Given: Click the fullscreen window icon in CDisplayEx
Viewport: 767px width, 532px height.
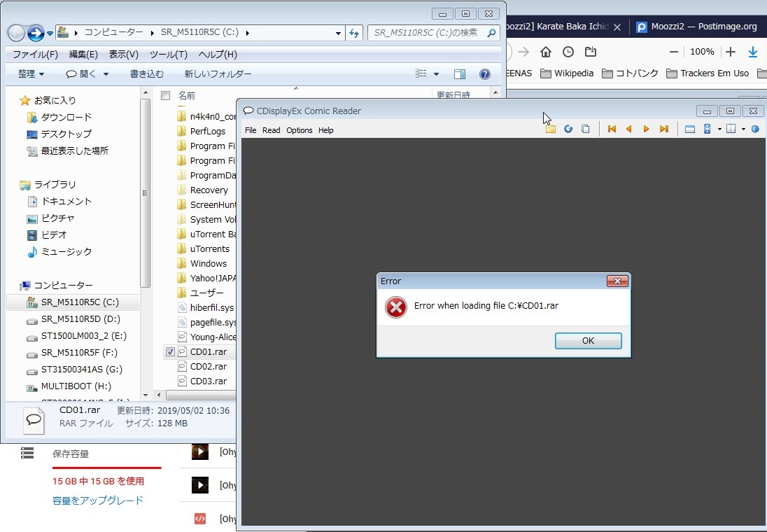Looking at the screenshot, I should tap(690, 129).
